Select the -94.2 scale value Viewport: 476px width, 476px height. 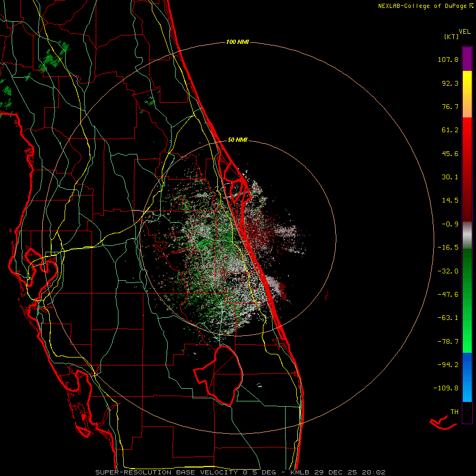(448, 365)
